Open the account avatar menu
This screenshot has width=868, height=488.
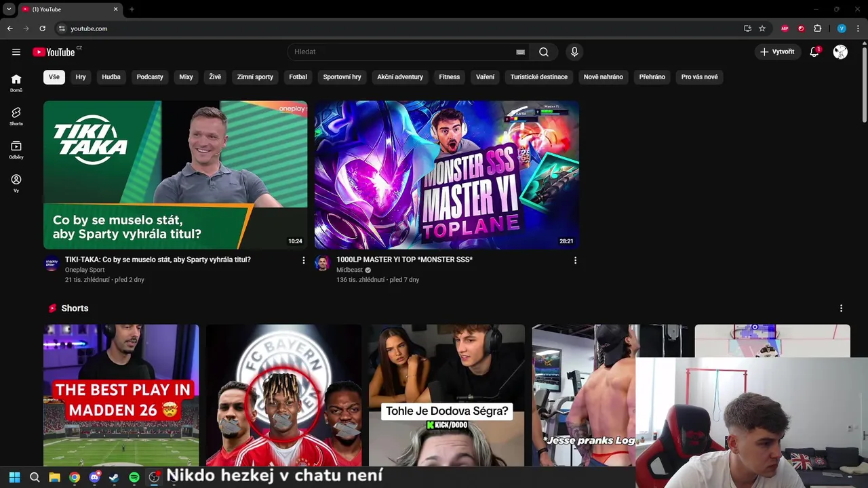point(840,52)
